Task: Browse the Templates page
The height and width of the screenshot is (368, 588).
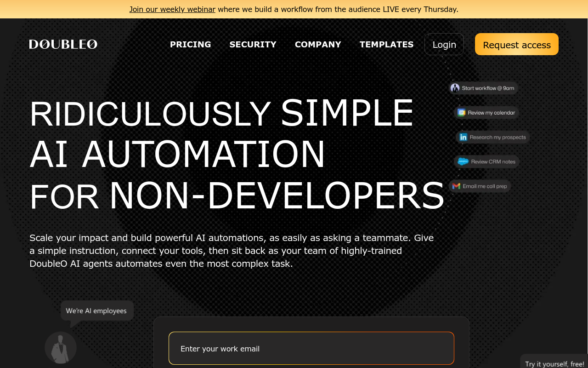Action: (386, 44)
